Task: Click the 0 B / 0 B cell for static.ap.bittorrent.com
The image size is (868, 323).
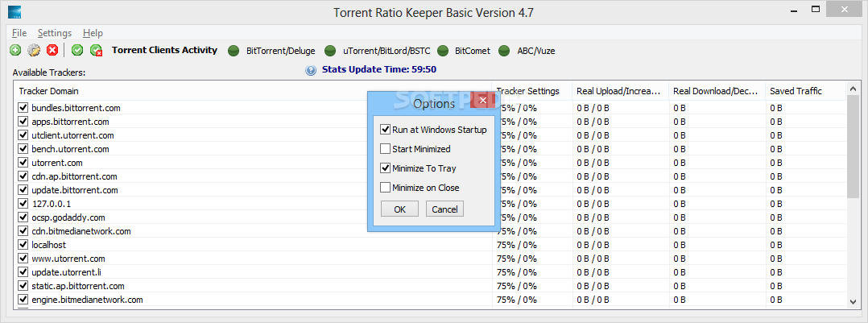Action: pyautogui.click(x=593, y=286)
